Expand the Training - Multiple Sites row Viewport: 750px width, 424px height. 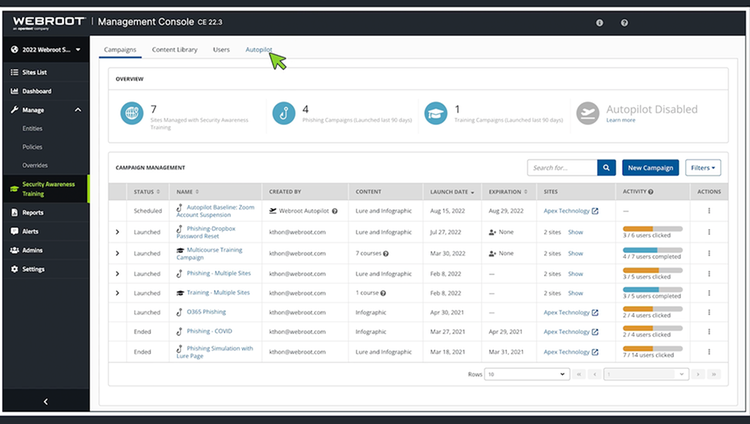coord(117,293)
